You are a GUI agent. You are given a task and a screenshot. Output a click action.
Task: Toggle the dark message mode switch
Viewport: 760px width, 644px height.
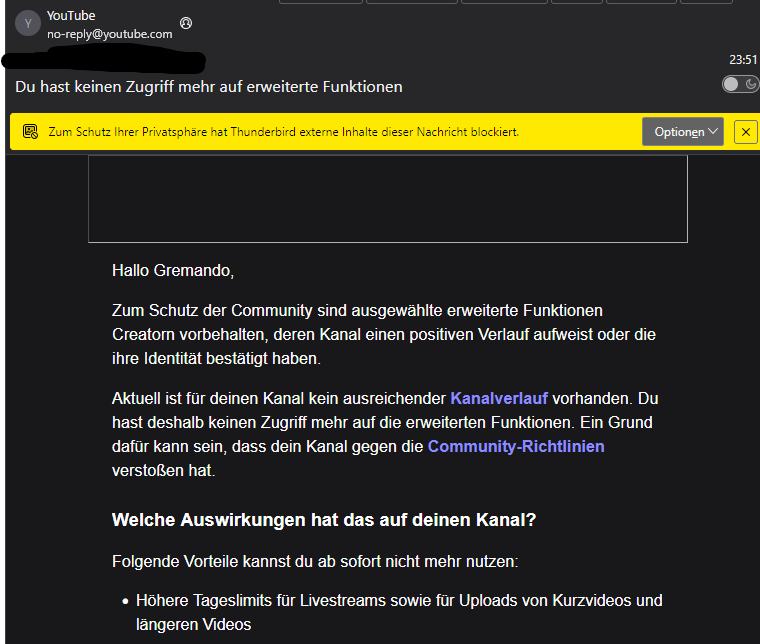pos(740,84)
